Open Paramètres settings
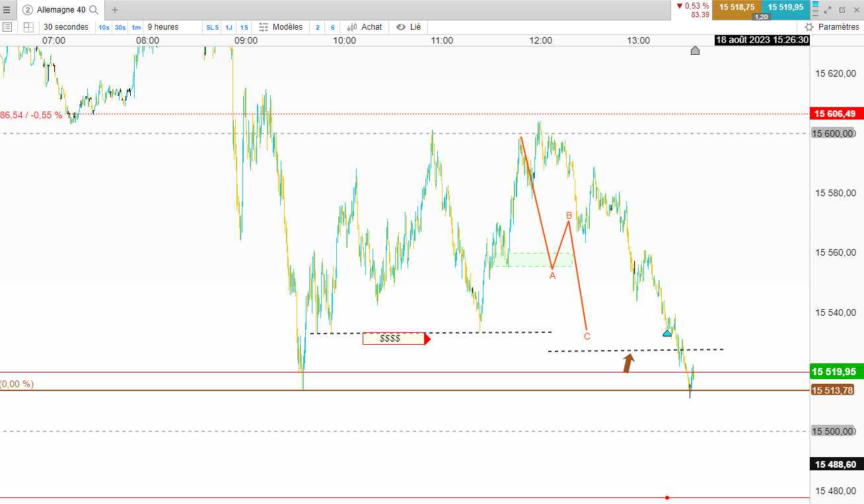Screen dimensions: 864x504 832,27
